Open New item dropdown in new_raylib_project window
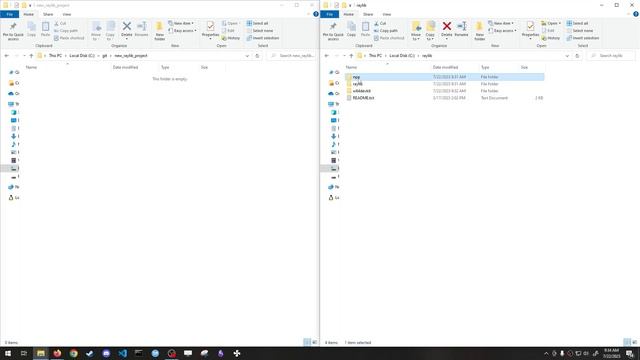640x360 pixels. tap(181, 23)
